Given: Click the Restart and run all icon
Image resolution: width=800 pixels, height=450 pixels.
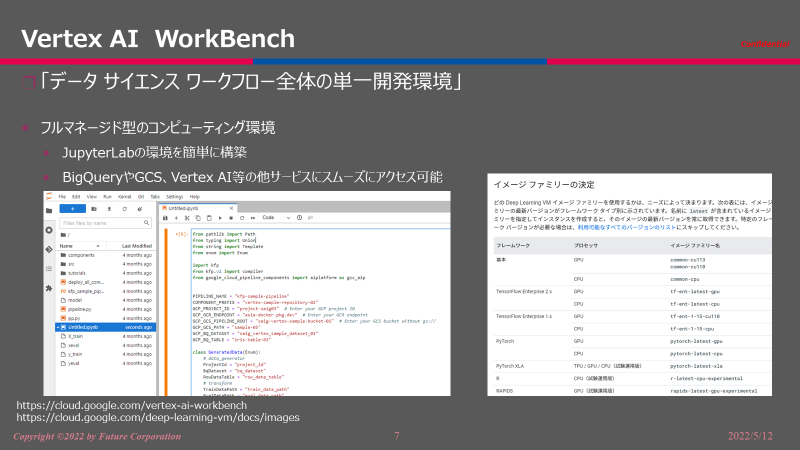Looking at the screenshot, I should pos(253,218).
